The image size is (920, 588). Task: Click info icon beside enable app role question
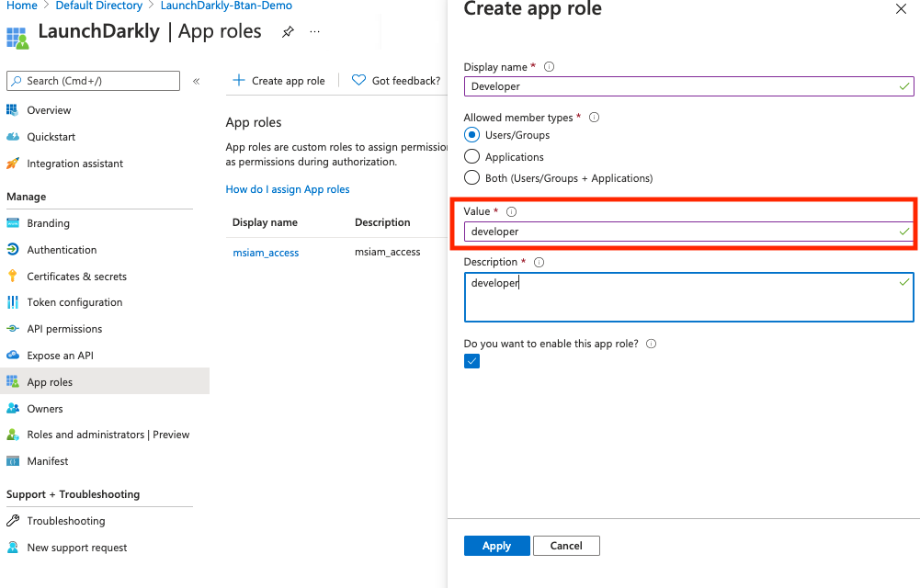click(x=651, y=344)
